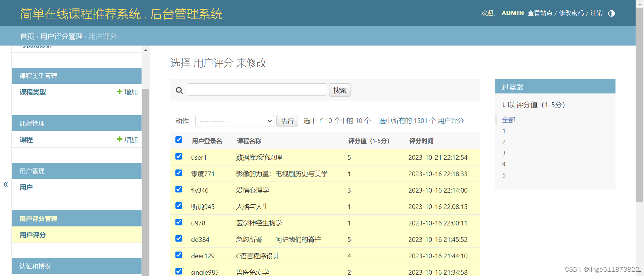Open the 听说945 rating entry
This screenshot has height=276, width=644.
point(203,207)
